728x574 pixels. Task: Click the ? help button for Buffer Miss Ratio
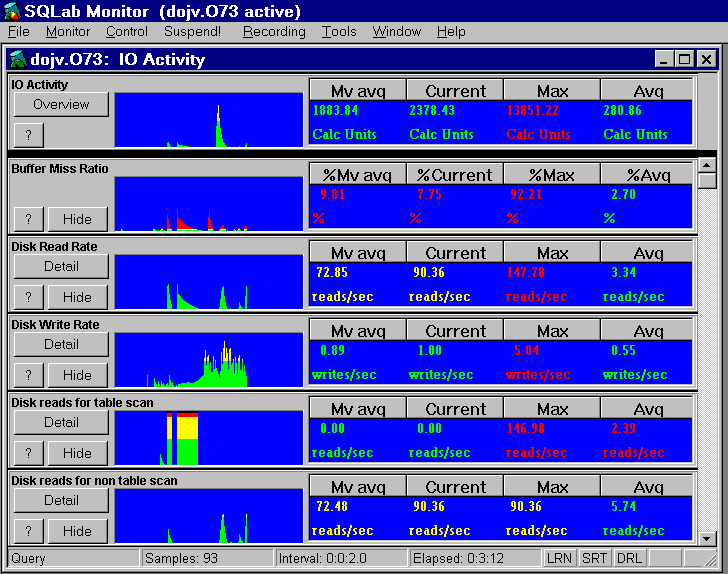click(29, 219)
